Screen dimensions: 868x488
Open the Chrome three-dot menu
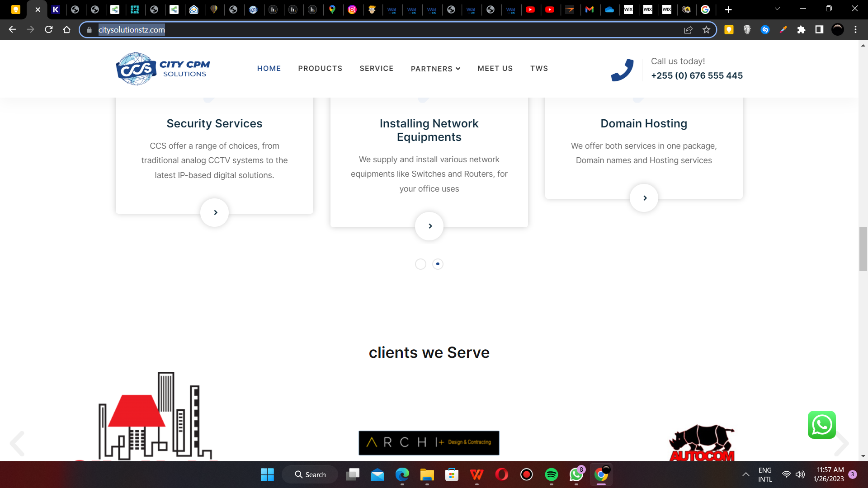click(x=855, y=30)
